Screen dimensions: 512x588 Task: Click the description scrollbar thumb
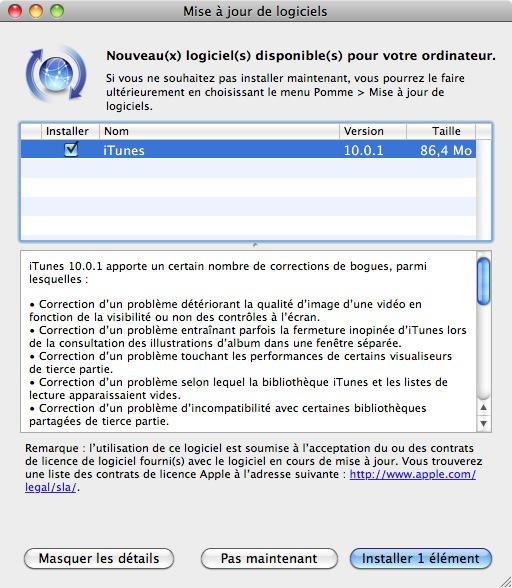pos(483,281)
